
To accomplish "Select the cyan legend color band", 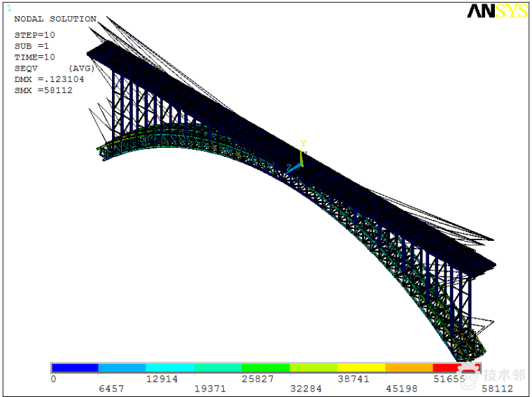I will click(170, 368).
